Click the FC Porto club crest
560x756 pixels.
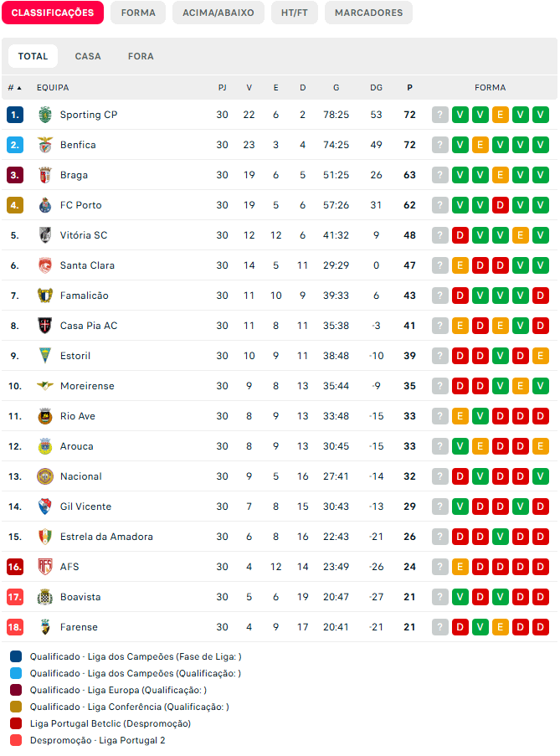tap(44, 205)
